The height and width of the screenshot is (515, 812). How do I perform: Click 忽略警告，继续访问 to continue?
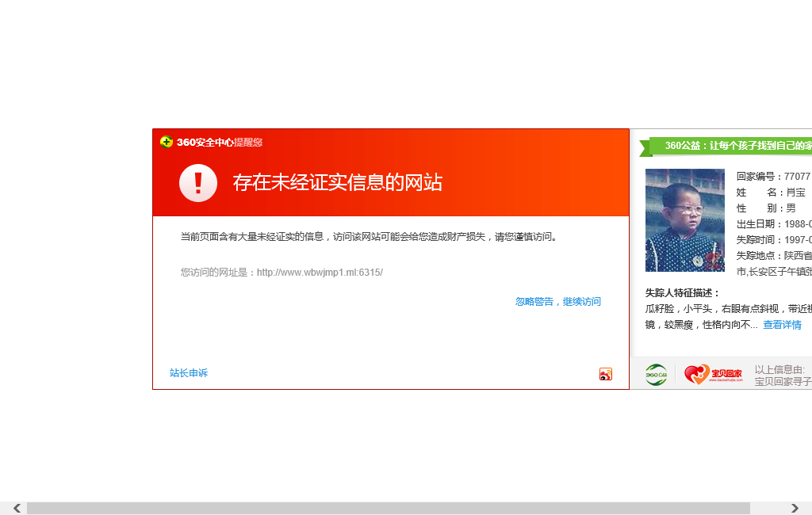click(557, 302)
